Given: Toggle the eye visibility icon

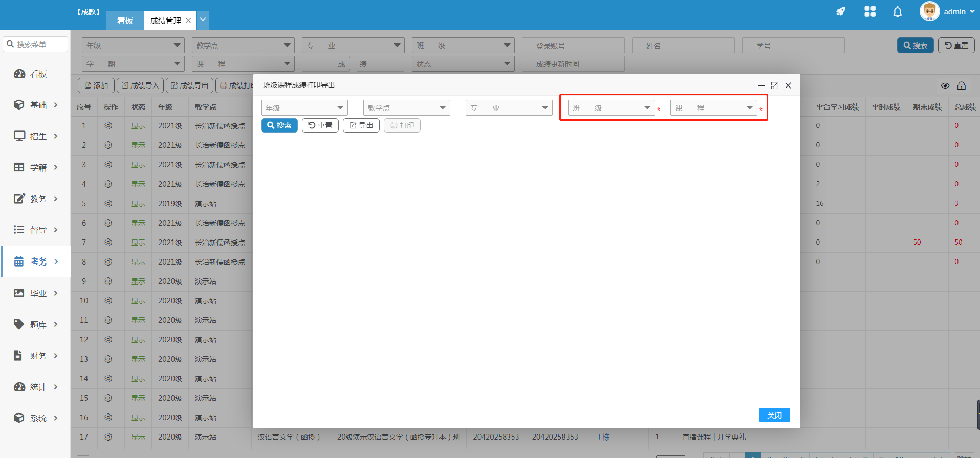Looking at the screenshot, I should 945,86.
